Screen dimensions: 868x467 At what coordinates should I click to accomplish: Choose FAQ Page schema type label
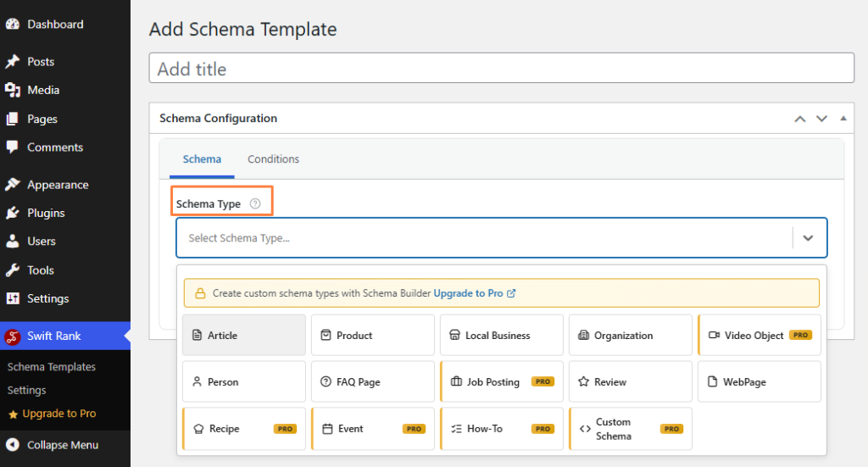pyautogui.click(x=359, y=381)
